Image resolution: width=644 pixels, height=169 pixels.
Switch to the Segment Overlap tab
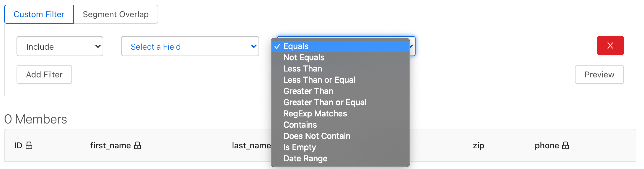point(116,14)
